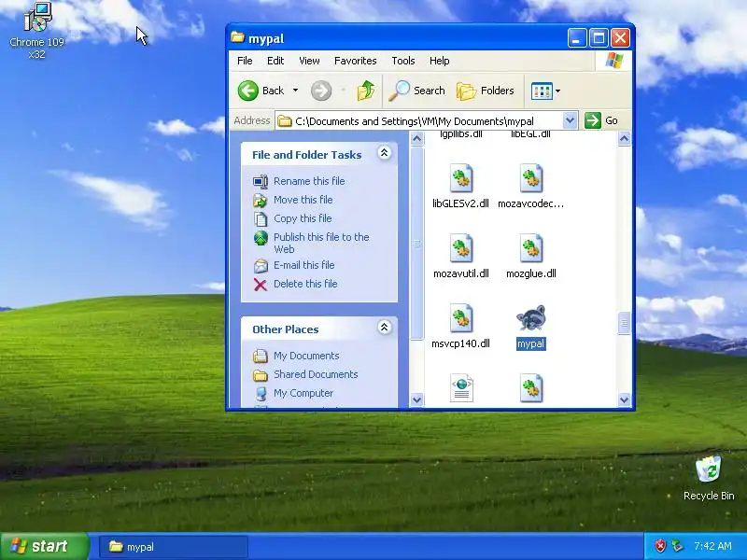Open the Search toolbar button
The image size is (747, 560).
[x=416, y=91]
